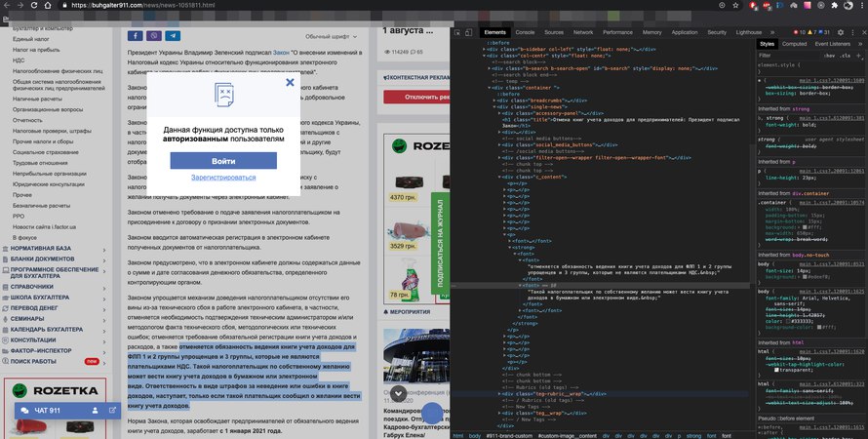868x439 pixels.
Task: Show more DevTools tabs chevron
Action: tap(772, 32)
